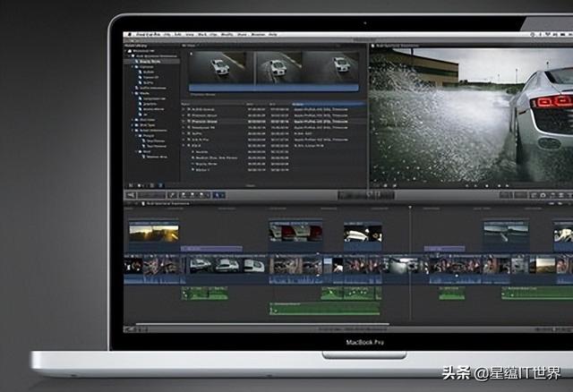The height and width of the screenshot is (392, 573).
Task: Click the first car thumbnail in the filmstrip
Action: click(221, 67)
